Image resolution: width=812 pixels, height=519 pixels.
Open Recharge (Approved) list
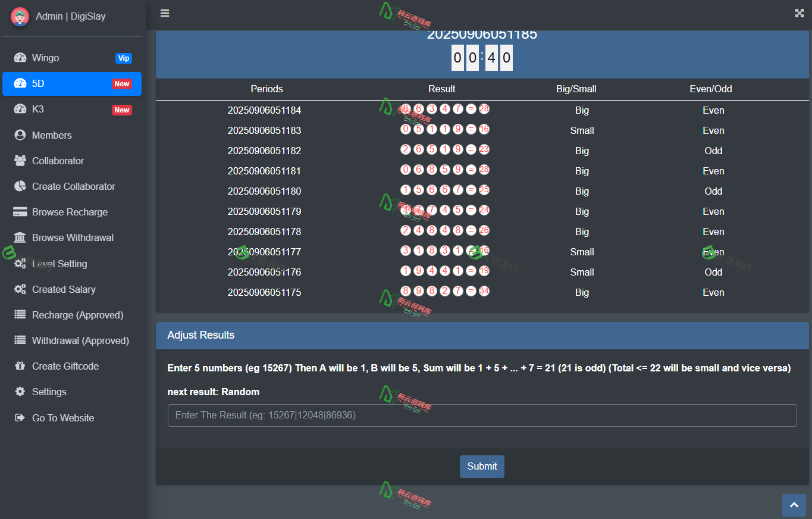pyautogui.click(x=77, y=315)
